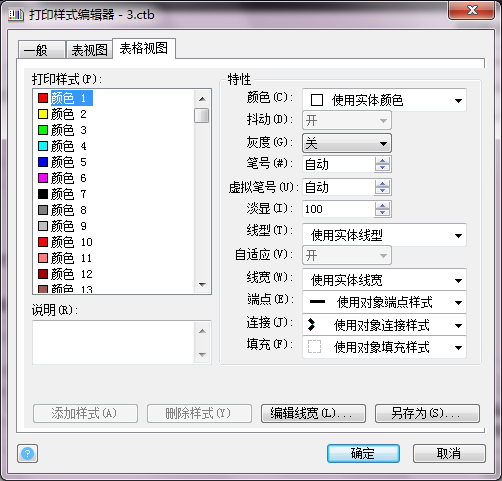Select the magenta 颜色 6 swatch

tap(43, 178)
